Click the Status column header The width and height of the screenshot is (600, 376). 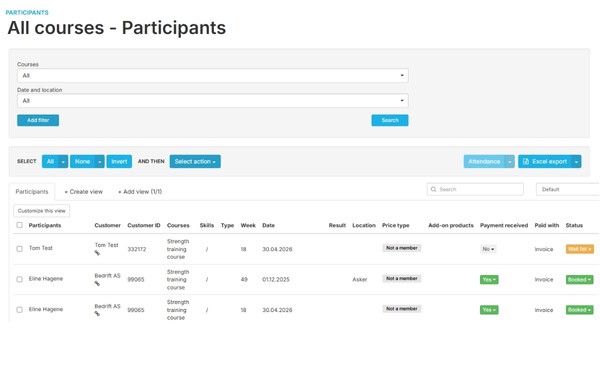[x=574, y=225]
